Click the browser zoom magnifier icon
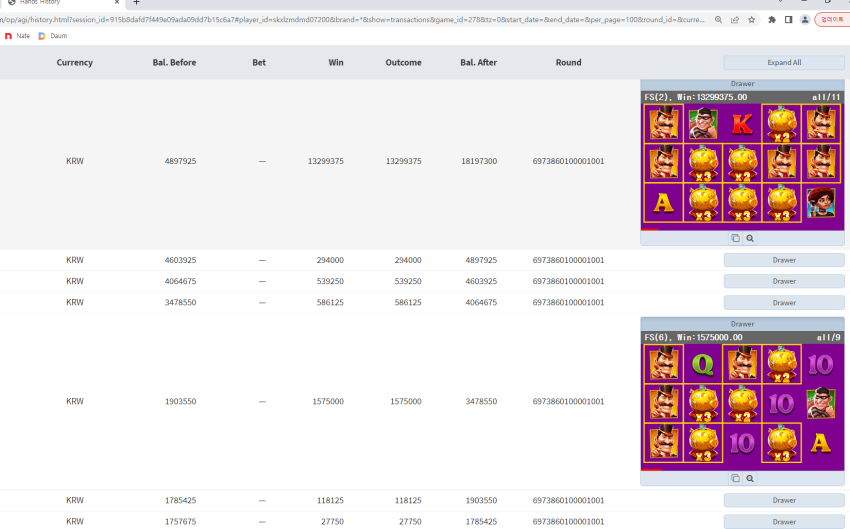 pos(718,20)
